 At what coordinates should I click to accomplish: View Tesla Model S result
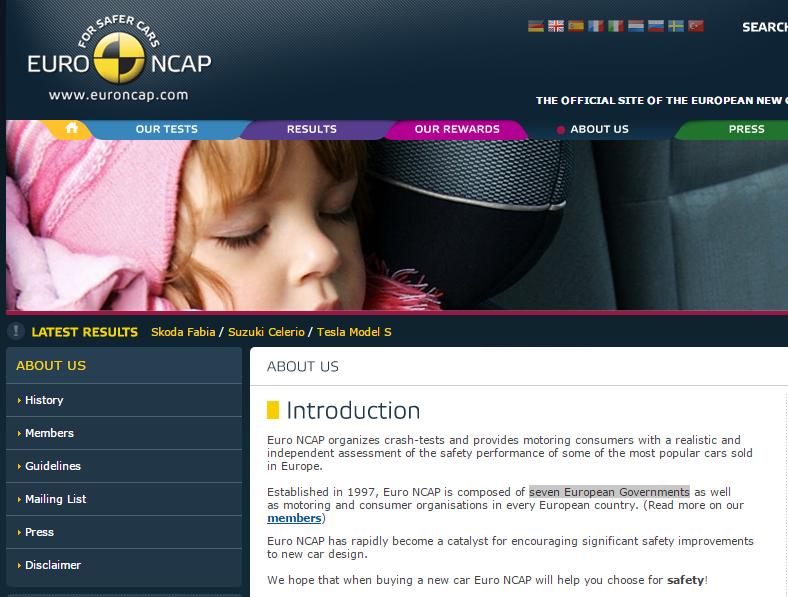click(354, 332)
